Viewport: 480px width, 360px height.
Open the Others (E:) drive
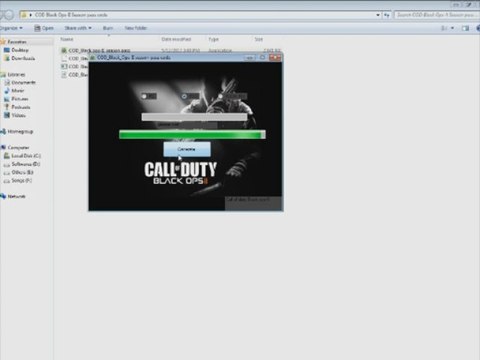click(x=22, y=173)
